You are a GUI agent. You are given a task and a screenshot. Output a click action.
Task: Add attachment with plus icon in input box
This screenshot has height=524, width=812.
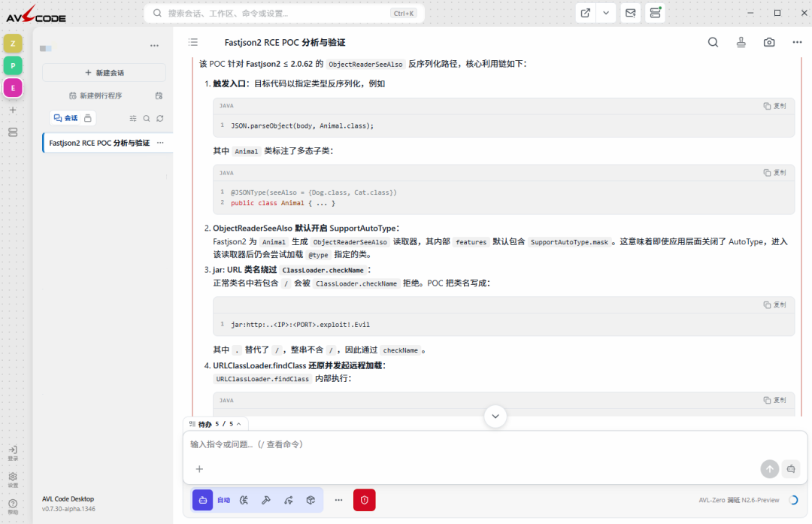(199, 469)
